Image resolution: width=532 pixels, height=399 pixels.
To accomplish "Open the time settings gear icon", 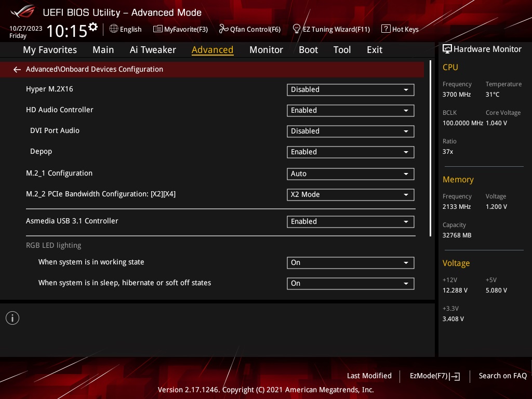I will (93, 27).
